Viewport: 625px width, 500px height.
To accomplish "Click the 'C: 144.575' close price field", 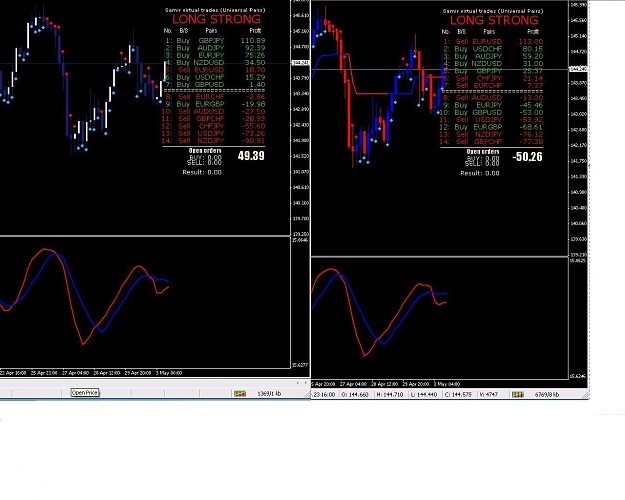I will coord(458,394).
